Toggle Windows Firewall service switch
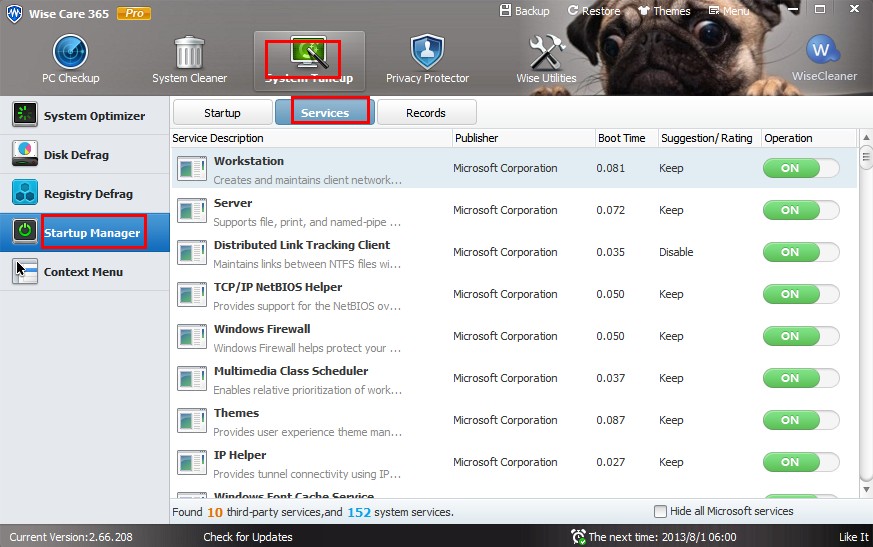This screenshot has width=873, height=547. tap(801, 336)
